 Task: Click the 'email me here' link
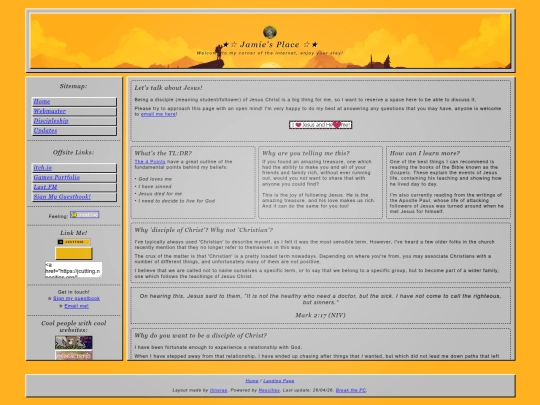pos(158,114)
